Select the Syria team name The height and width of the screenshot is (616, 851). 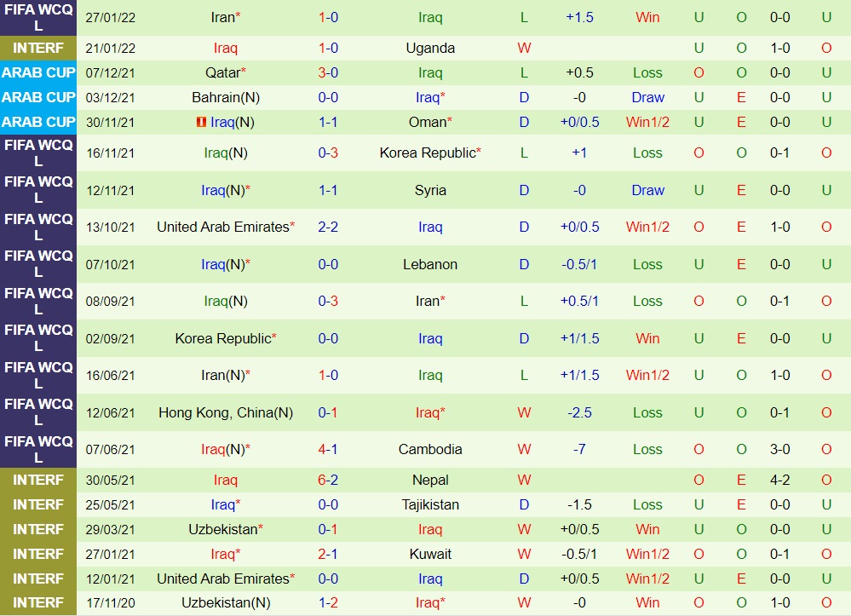coord(430,190)
